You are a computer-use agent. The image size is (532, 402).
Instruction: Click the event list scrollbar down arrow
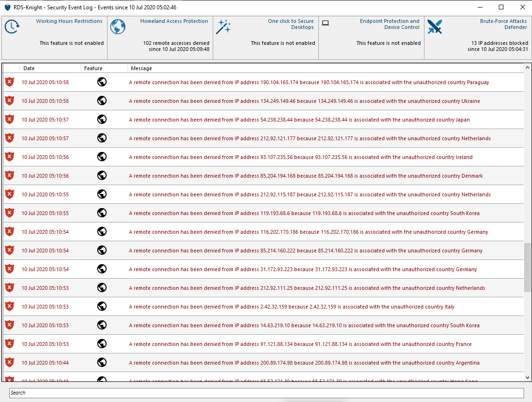coord(527,377)
